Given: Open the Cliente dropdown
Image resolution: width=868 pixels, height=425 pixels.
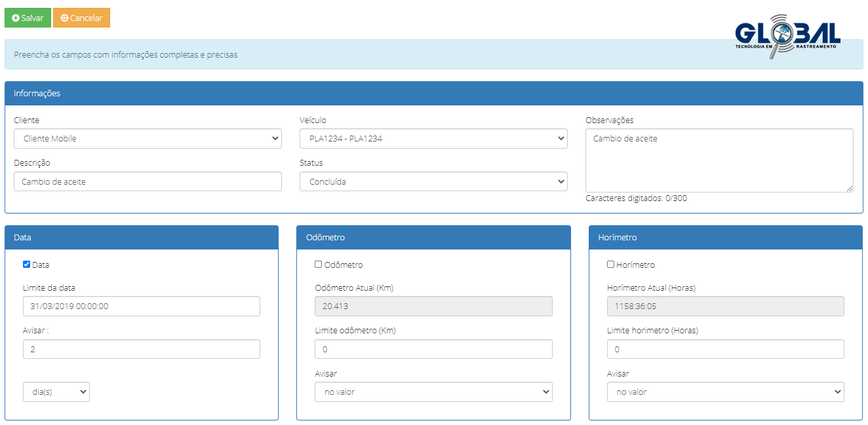Looking at the screenshot, I should click(x=148, y=139).
